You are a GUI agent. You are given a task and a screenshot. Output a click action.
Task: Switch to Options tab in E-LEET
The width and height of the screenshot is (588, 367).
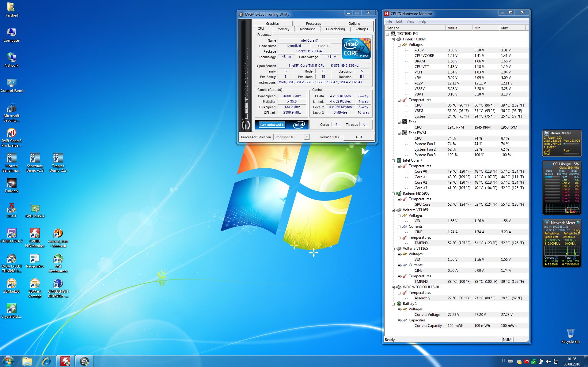click(x=354, y=24)
